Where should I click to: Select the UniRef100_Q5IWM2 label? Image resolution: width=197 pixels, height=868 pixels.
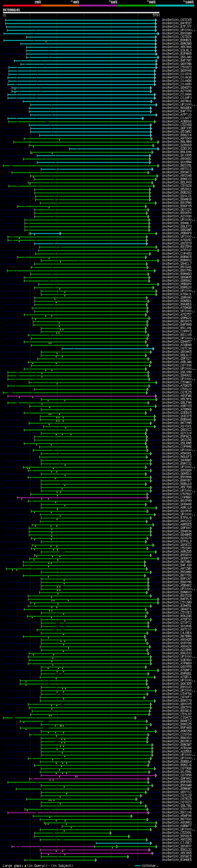click(177, 131)
